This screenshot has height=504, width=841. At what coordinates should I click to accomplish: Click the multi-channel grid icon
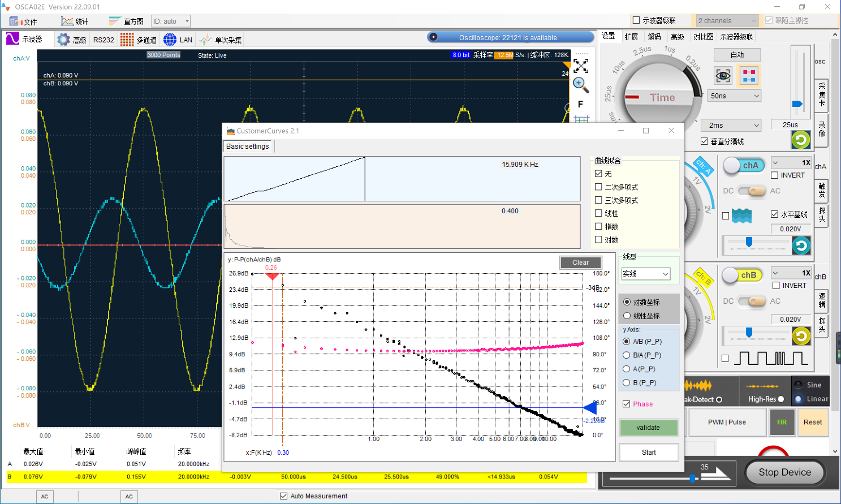(x=127, y=40)
